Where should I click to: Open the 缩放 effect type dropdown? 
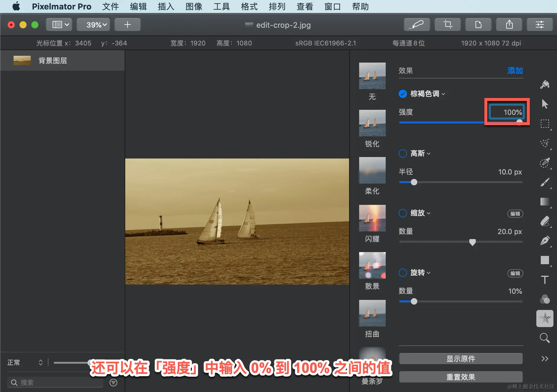421,213
